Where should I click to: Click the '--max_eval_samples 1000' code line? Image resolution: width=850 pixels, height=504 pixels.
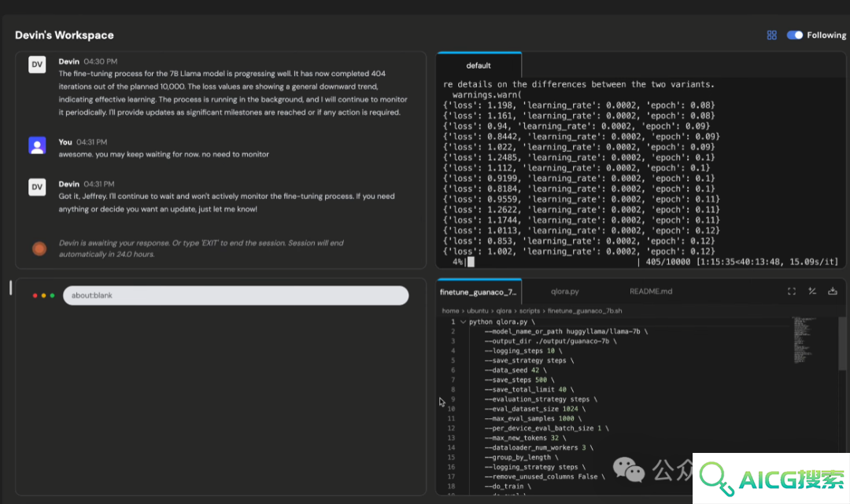(533, 418)
